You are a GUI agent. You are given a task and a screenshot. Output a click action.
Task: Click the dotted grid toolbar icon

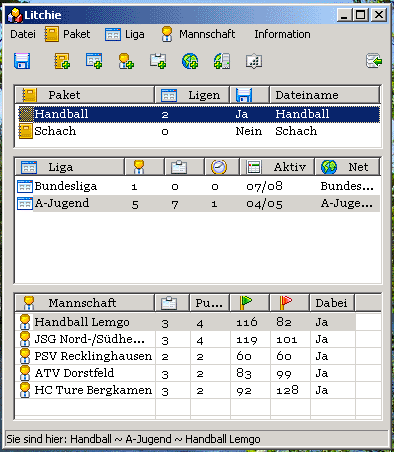254,61
